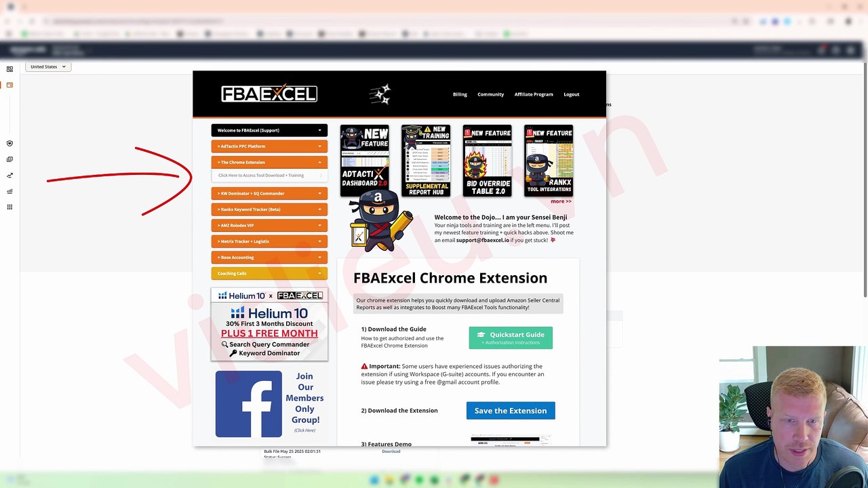Screen dimensions: 868x488
Task: Open the four-square dashboard icon in left sidebar
Action: 9,69
